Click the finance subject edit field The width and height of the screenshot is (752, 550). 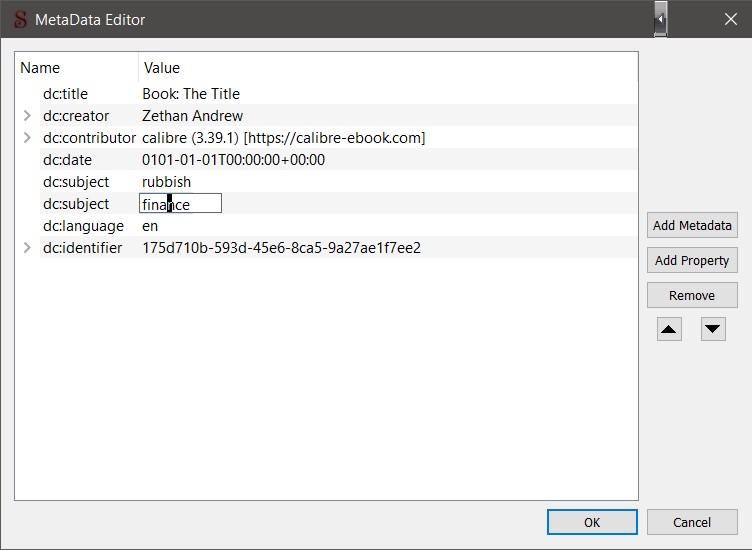(180, 204)
